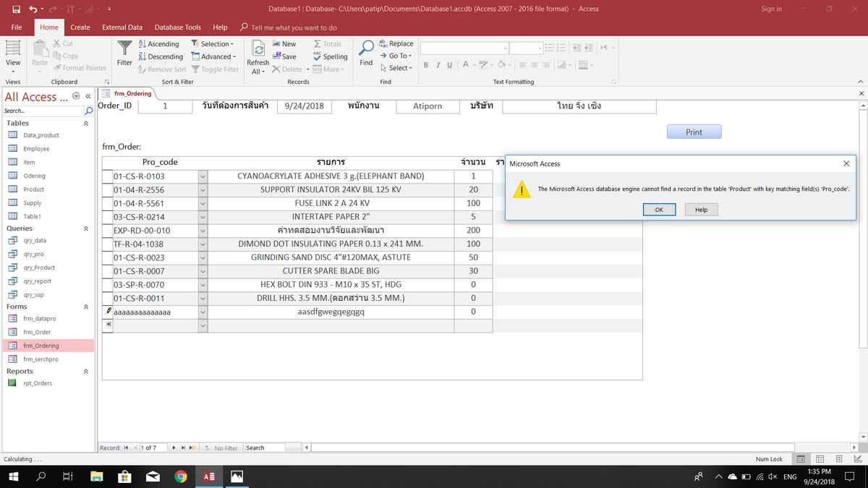The image size is (868, 488).
Task: Create a New record from the ribbon
Action: tap(284, 43)
